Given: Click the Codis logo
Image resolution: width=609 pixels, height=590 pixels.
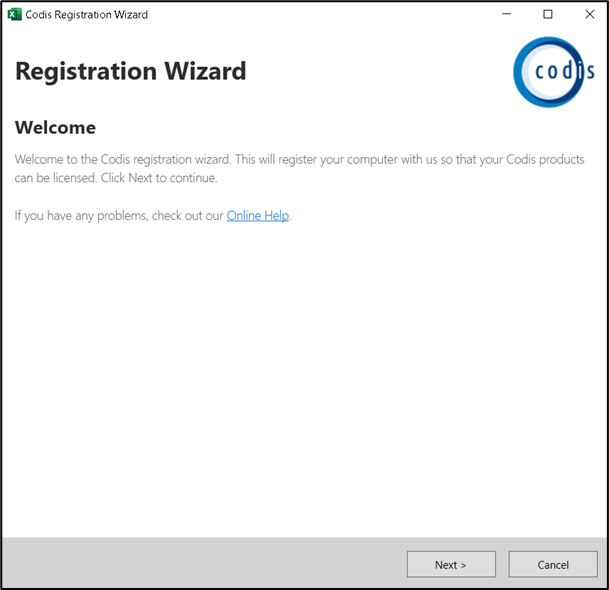Looking at the screenshot, I should [x=553, y=72].
